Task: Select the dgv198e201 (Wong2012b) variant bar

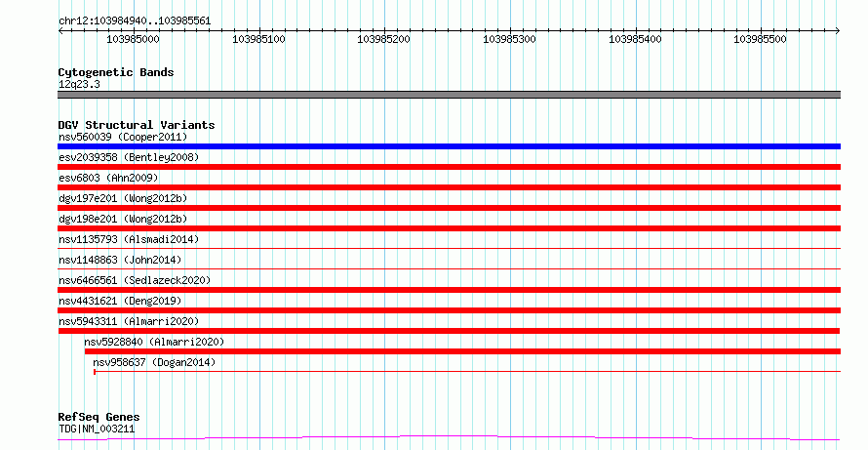Action: pyautogui.click(x=449, y=228)
